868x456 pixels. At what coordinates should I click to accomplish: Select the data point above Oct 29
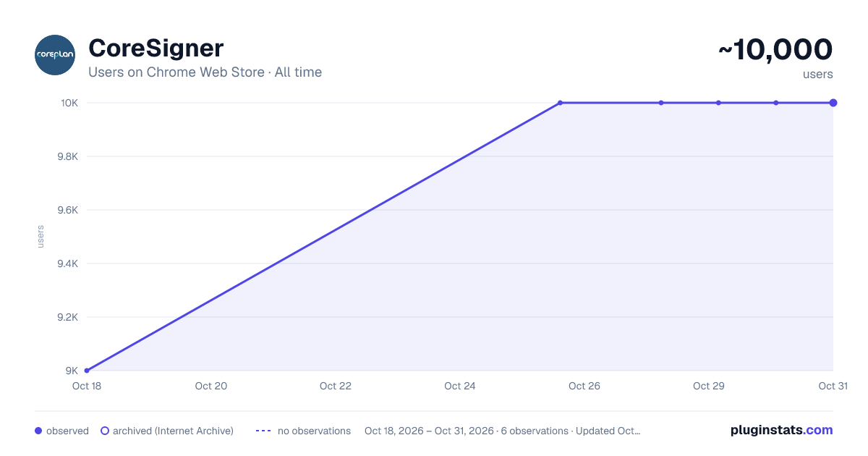pos(718,103)
